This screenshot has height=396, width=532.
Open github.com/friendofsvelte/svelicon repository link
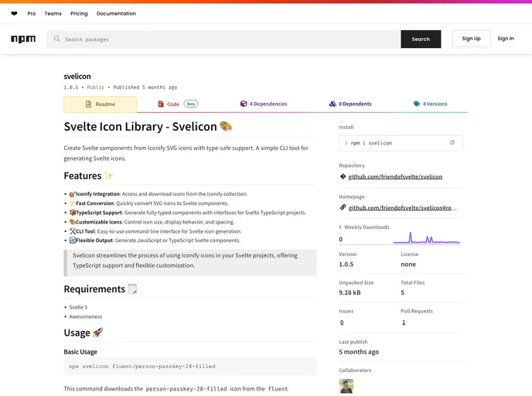tap(395, 176)
